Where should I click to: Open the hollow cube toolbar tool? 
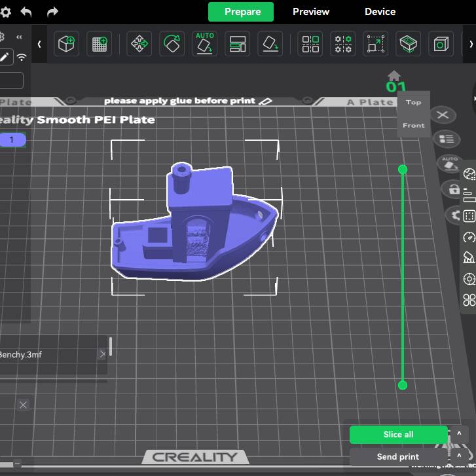point(441,44)
